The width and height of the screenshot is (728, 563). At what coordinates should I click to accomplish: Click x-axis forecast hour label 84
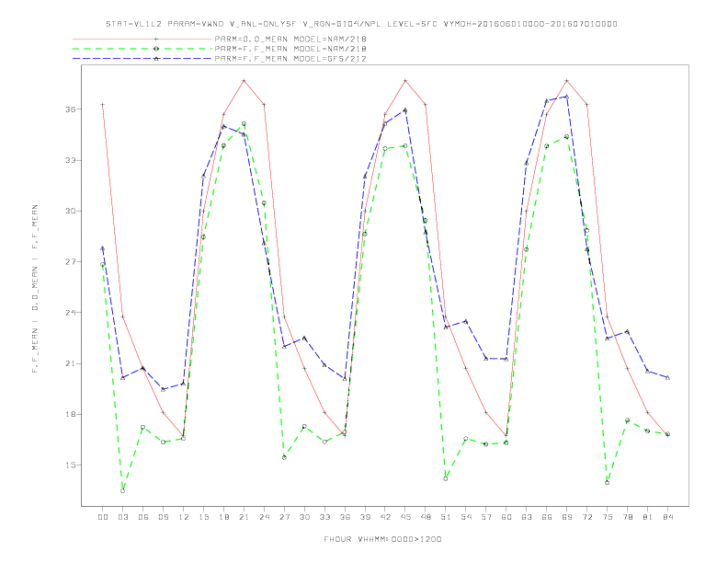pyautogui.click(x=667, y=517)
